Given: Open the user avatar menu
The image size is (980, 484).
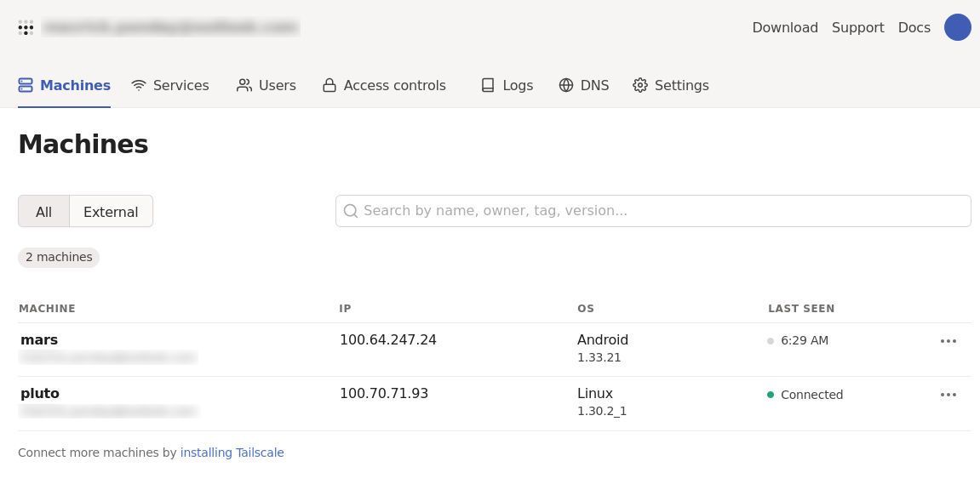Looking at the screenshot, I should [957, 27].
